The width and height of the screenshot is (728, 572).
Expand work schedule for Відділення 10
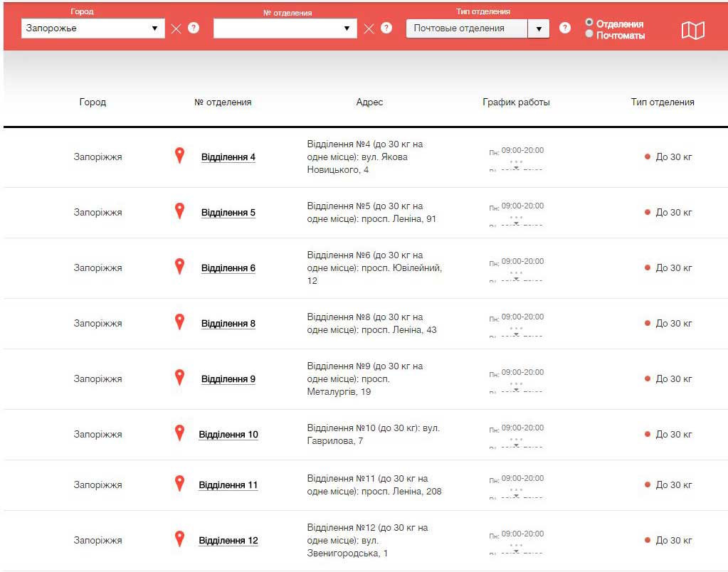tap(516, 442)
